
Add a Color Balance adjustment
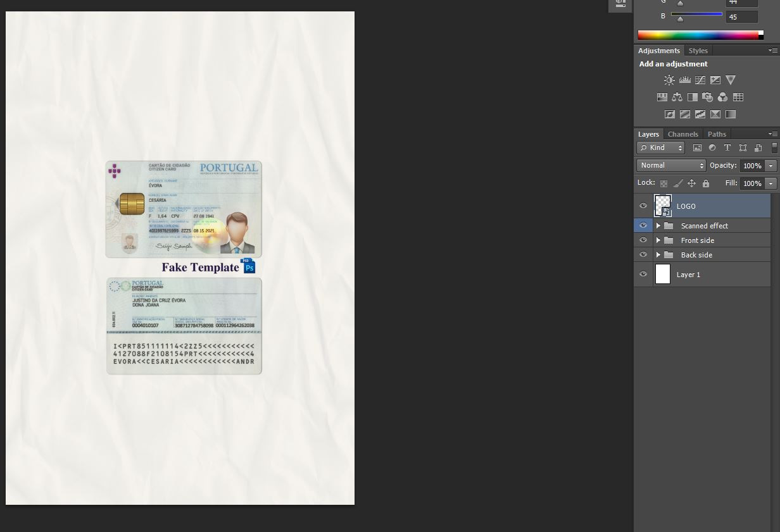pos(677,97)
